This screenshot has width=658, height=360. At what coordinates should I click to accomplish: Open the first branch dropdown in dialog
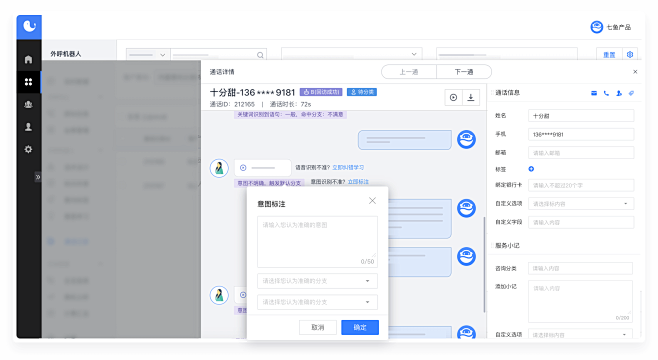click(317, 281)
